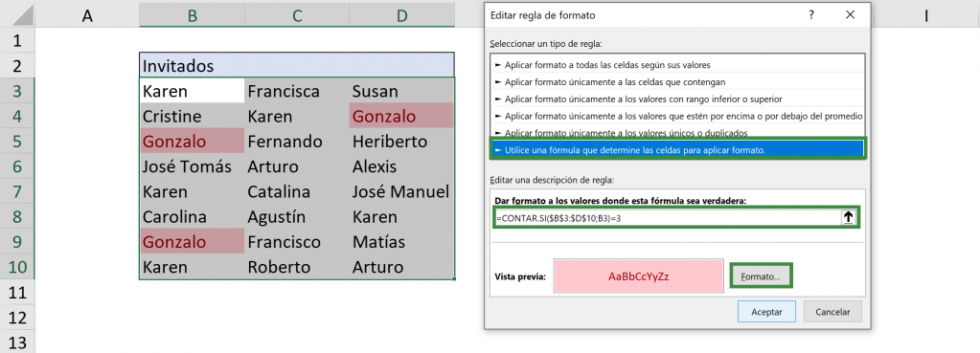
Task: Select the Agustín cell
Action: coord(297,217)
